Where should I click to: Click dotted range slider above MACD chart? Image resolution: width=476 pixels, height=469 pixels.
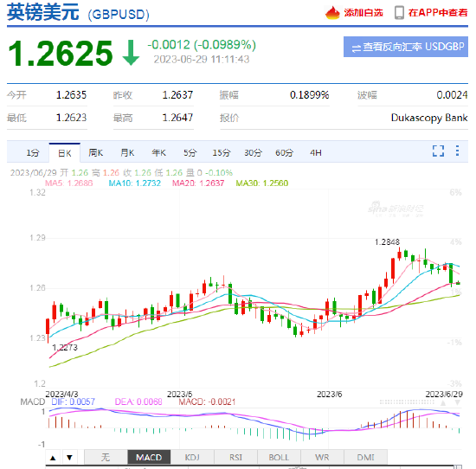click(x=407, y=402)
